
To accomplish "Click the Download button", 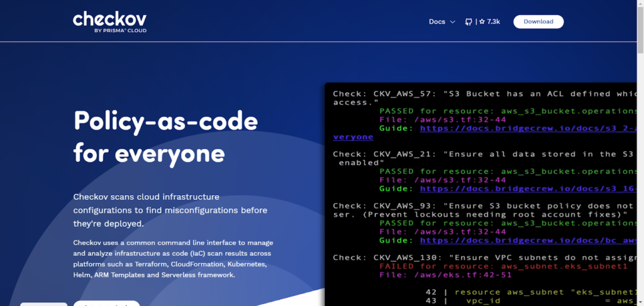I will 538,22.
